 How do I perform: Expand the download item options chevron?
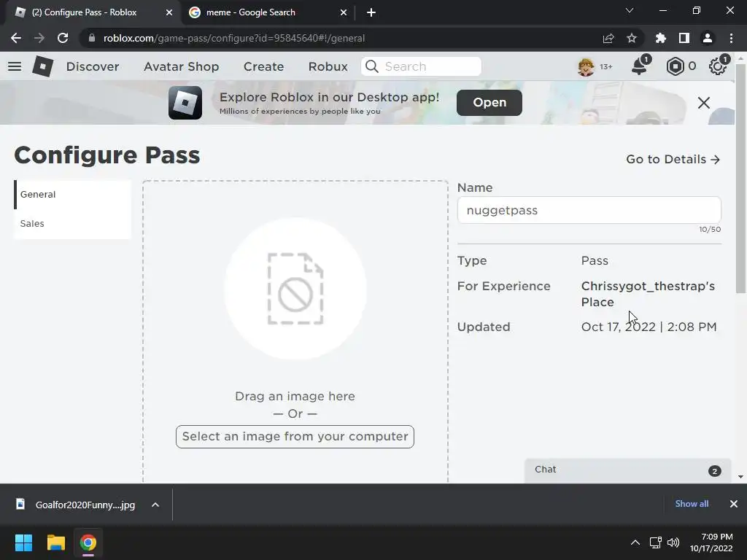point(155,505)
